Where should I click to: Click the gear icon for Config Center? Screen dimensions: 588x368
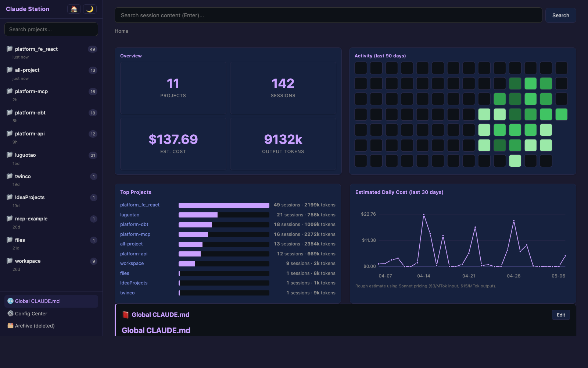point(10,314)
